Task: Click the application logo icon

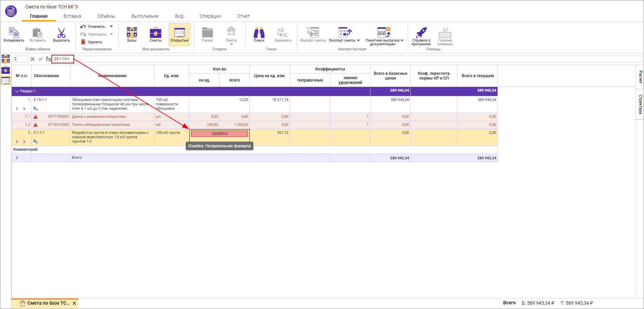Action: pos(11,11)
